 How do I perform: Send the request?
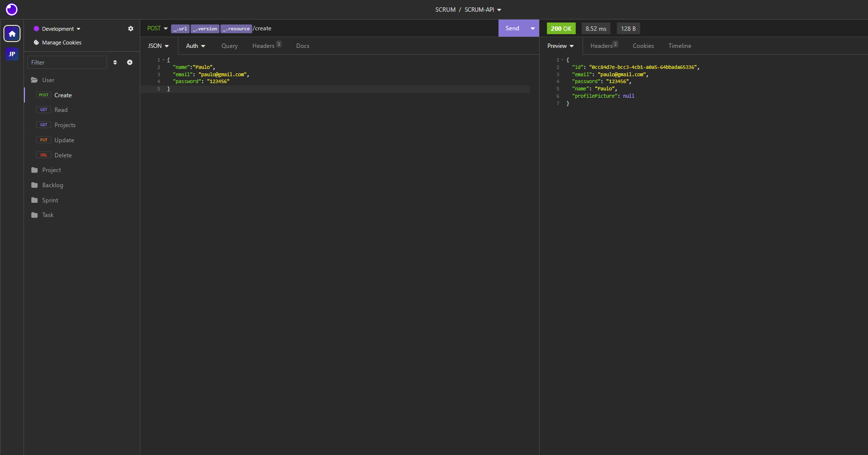(512, 28)
